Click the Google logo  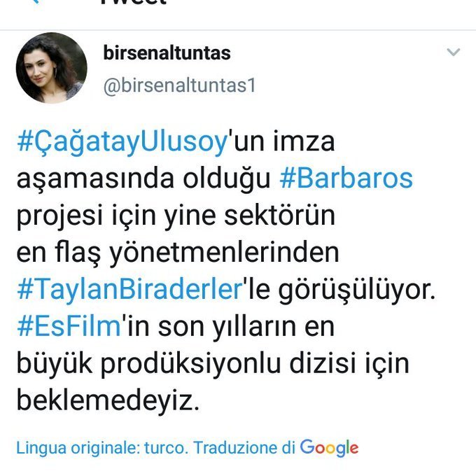point(329,448)
